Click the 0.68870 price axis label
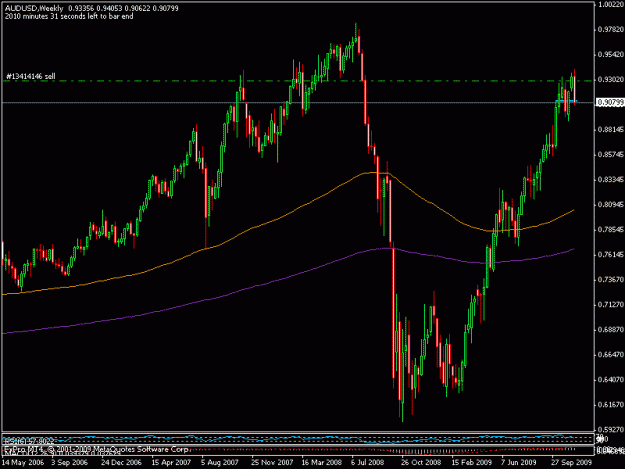This screenshot has width=625, height=469. 610,330
